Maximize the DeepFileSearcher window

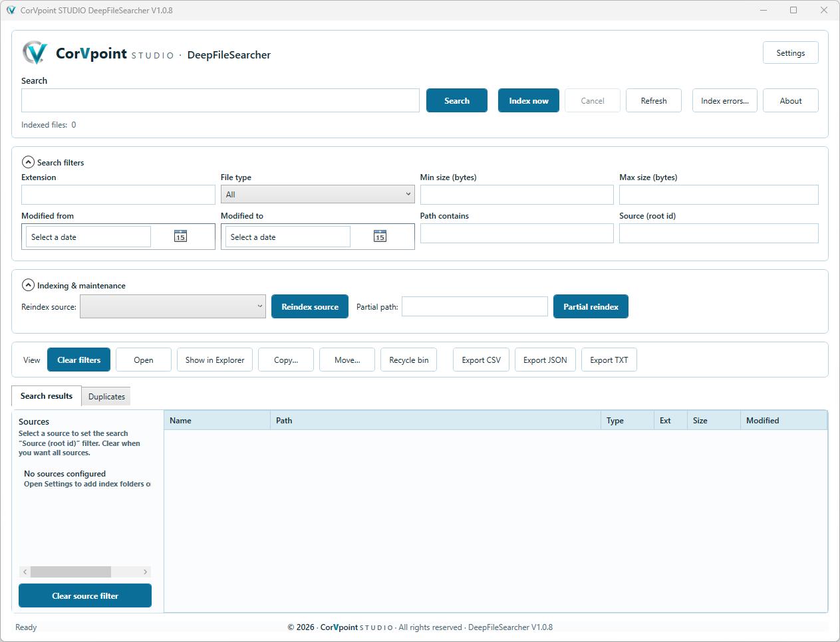tap(793, 10)
